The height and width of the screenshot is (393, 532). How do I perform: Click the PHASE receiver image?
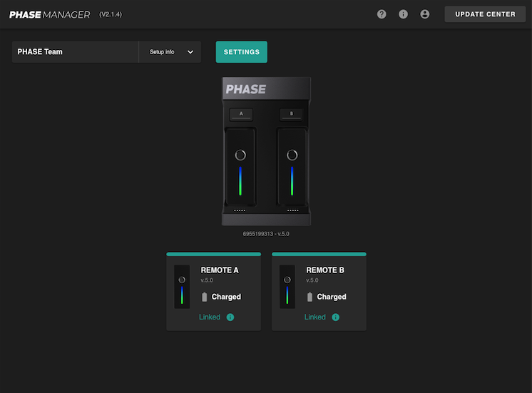pyautogui.click(x=266, y=151)
